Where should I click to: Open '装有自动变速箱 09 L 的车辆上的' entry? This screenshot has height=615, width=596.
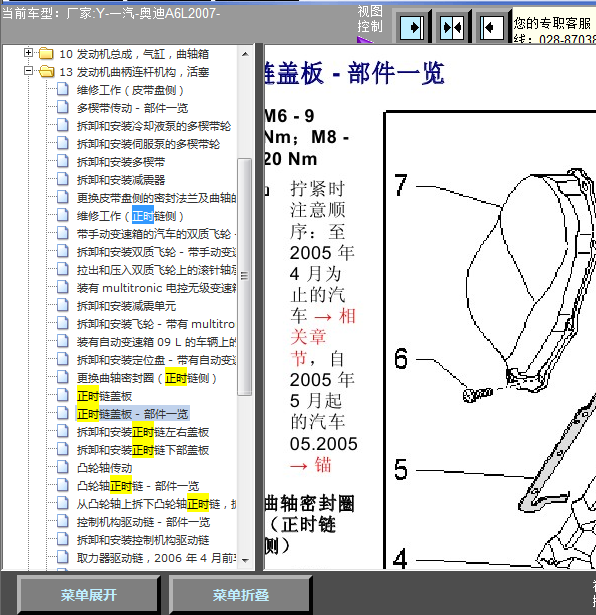click(x=156, y=342)
